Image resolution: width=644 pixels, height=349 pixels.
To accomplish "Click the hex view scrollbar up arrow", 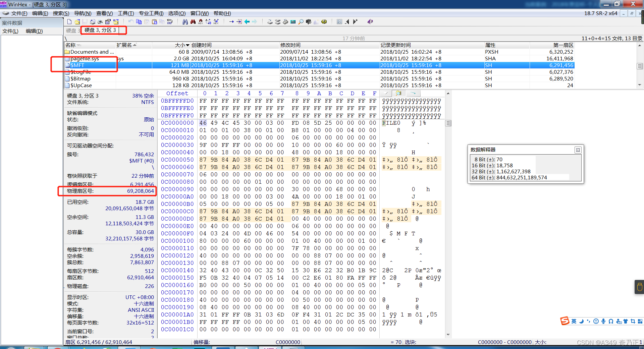I will 448,94.
